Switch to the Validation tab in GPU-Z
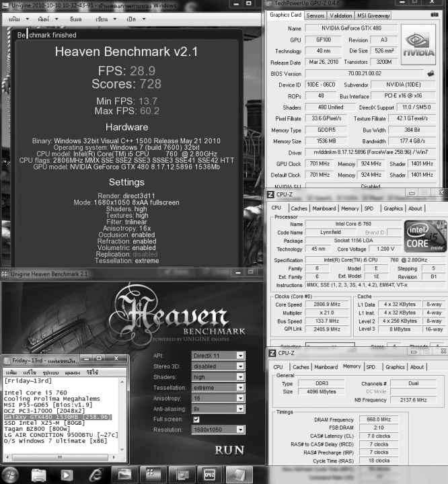 coord(341,15)
